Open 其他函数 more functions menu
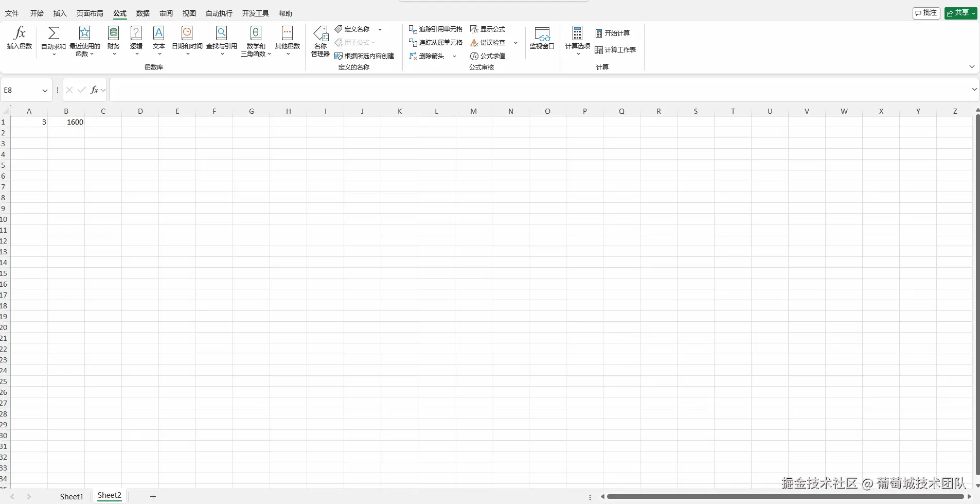The height and width of the screenshot is (504, 980). click(x=288, y=41)
